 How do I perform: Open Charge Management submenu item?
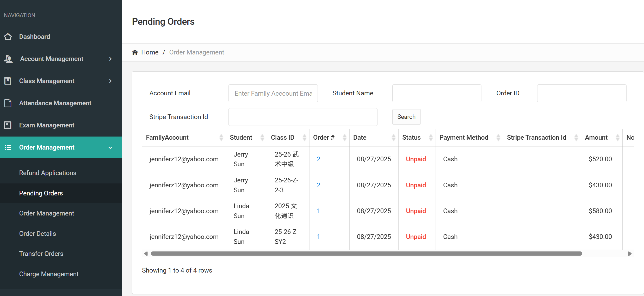point(49,274)
